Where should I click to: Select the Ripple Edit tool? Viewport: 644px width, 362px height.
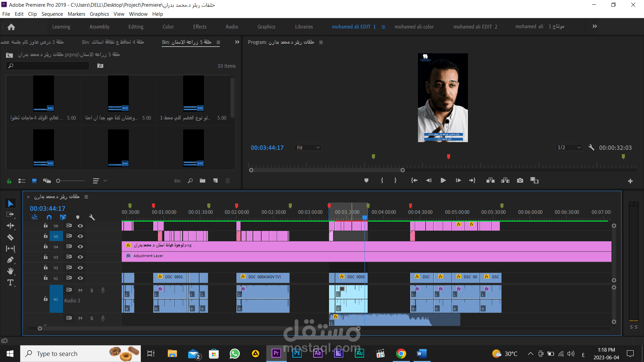(x=10, y=226)
